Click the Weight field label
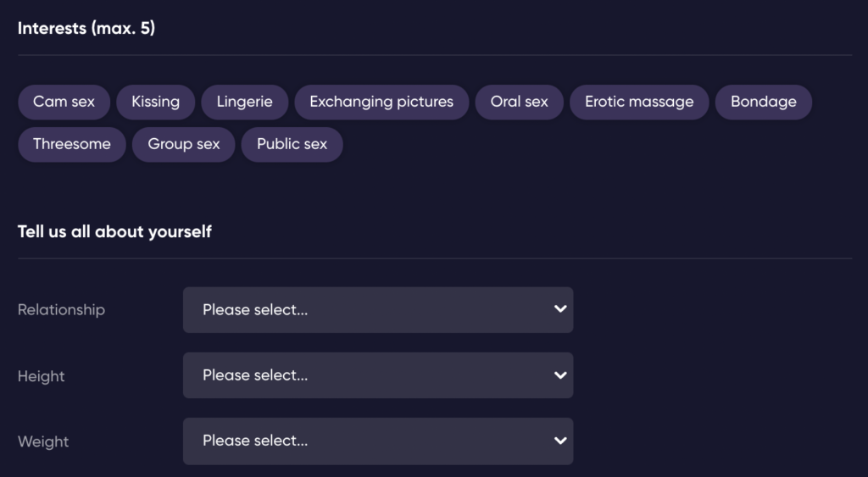868x477 pixels. [43, 441]
